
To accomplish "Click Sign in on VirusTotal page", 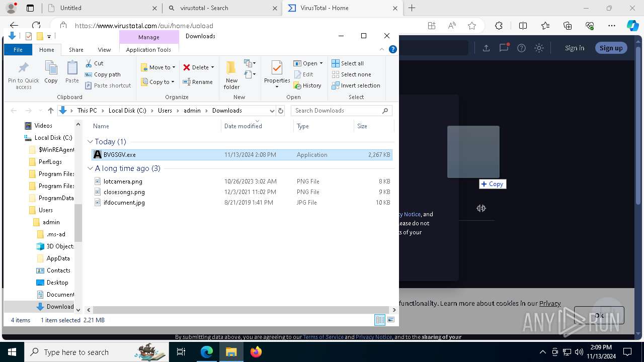I will pos(575,48).
